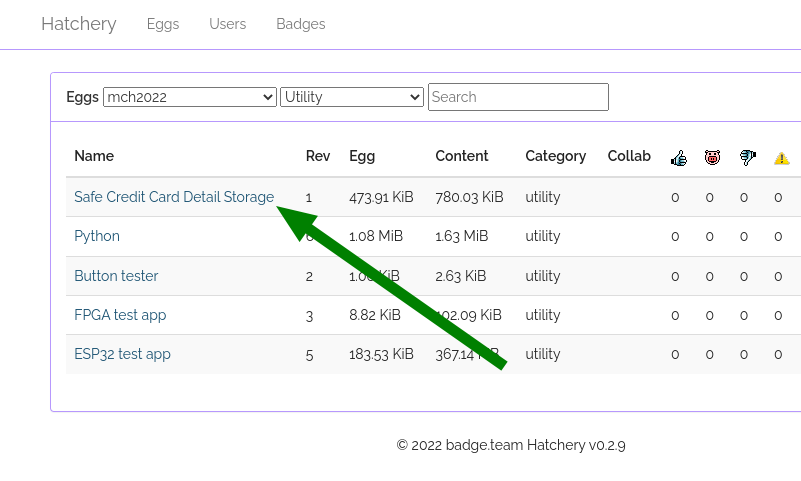Viewport: 801px width, 481px height.
Task: Click the Category column header
Action: (555, 156)
